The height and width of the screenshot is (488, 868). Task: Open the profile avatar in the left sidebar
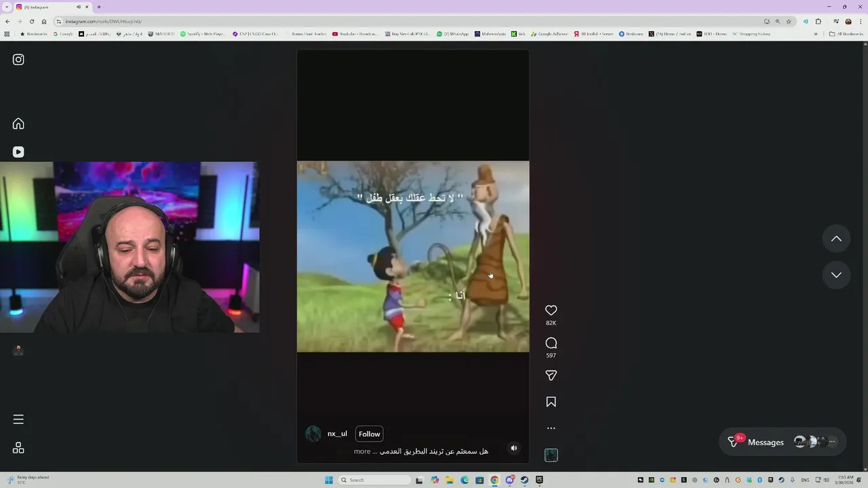click(18, 350)
